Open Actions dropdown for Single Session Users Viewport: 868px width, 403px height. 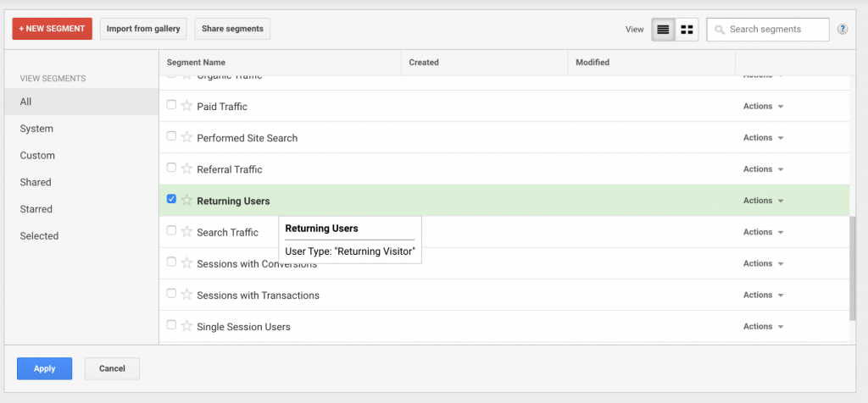[764, 327]
